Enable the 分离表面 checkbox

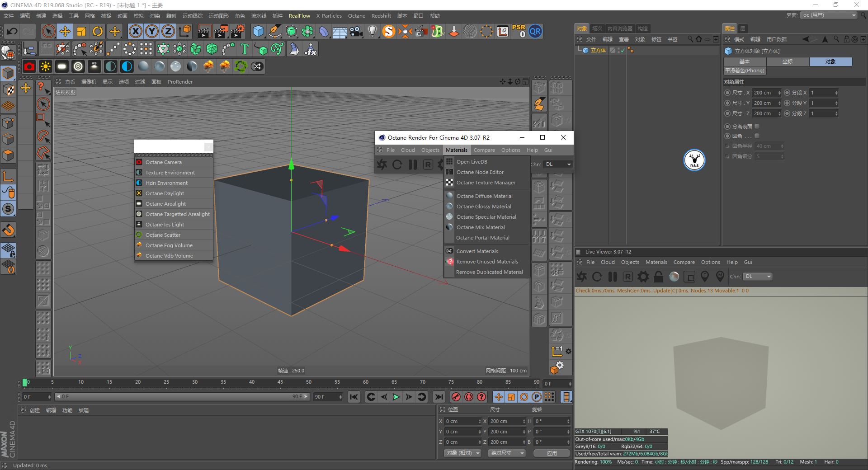pos(757,127)
